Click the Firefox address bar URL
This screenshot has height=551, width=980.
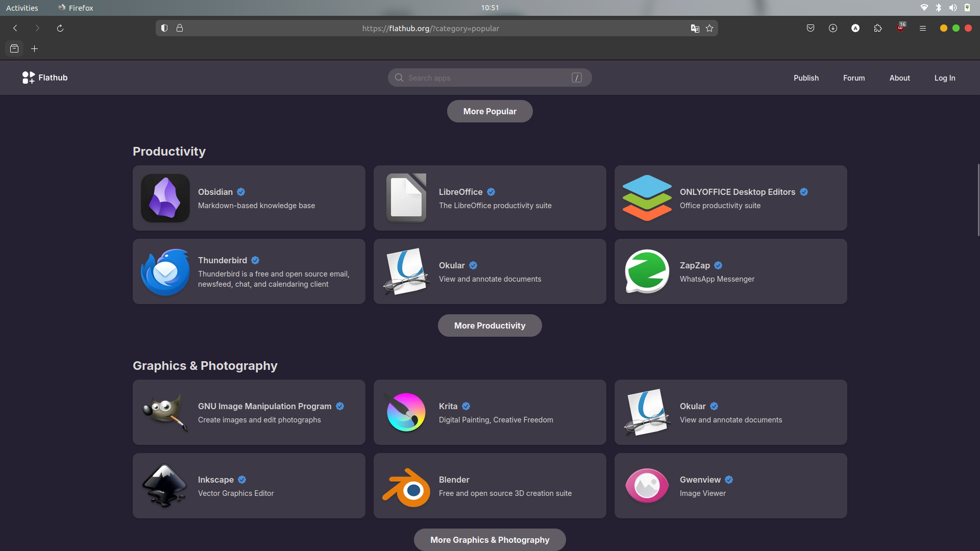(431, 28)
